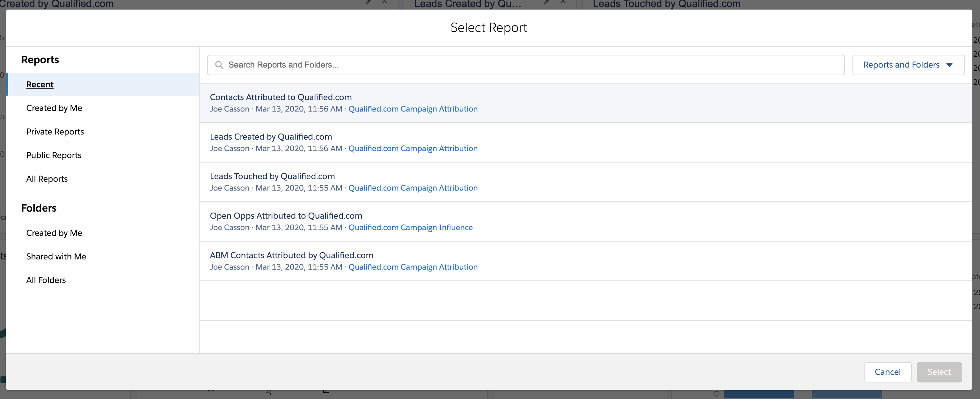Viewport: 980px width, 399px height.
Task: Open Shared with Me folders
Action: [x=56, y=256]
